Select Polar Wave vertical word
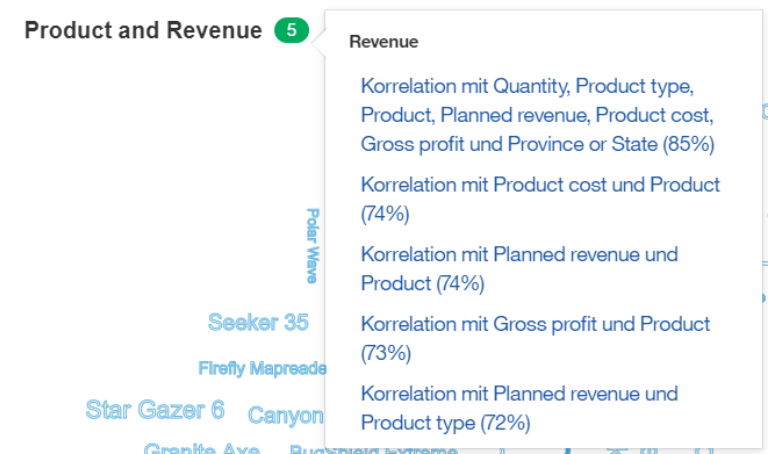The height and width of the screenshot is (454, 768). pyautogui.click(x=312, y=246)
